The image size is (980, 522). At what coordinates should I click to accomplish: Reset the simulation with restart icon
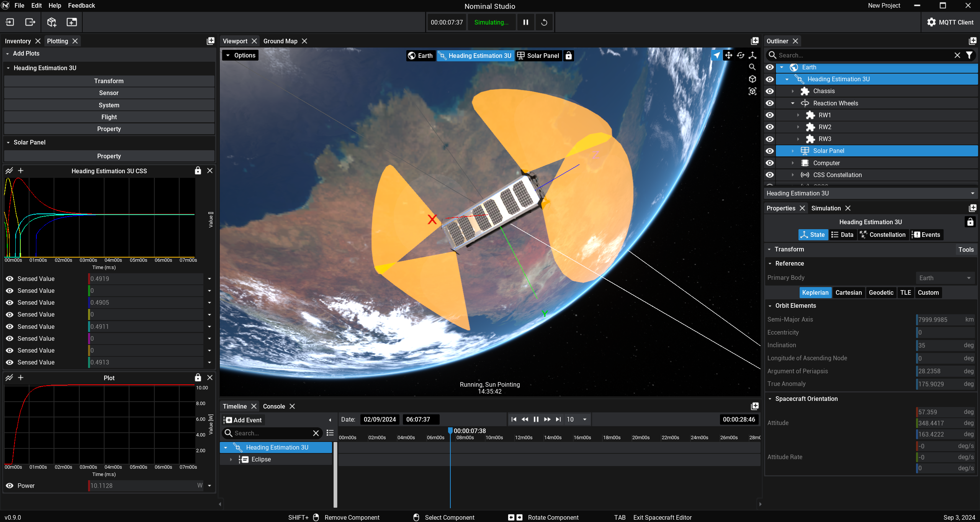point(544,22)
